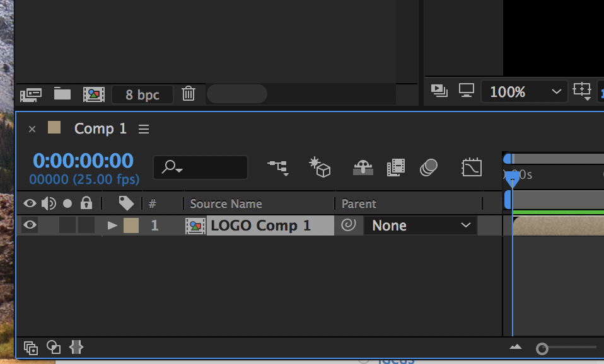Click the 8 bpc color depth button

tap(142, 94)
